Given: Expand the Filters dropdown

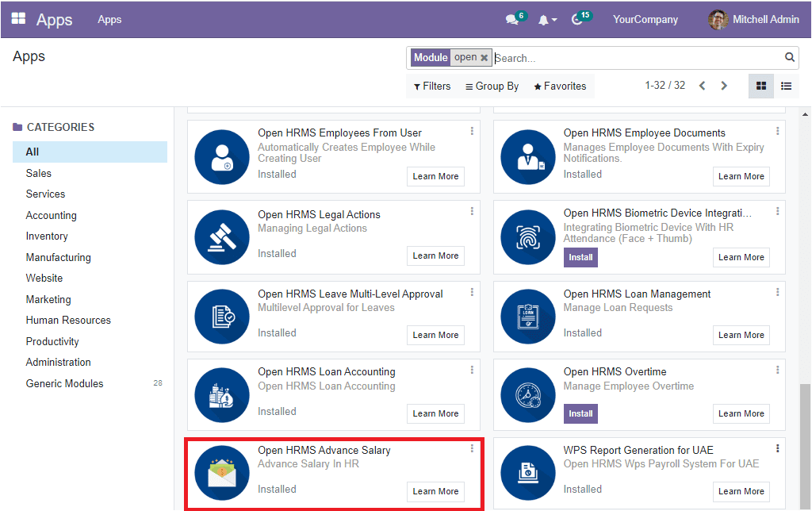Looking at the screenshot, I should pos(432,86).
